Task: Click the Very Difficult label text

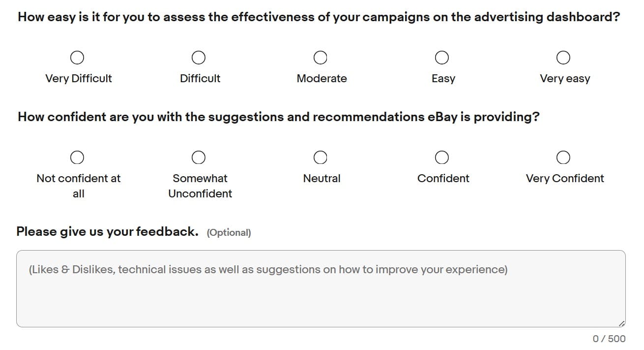Action: (79, 79)
